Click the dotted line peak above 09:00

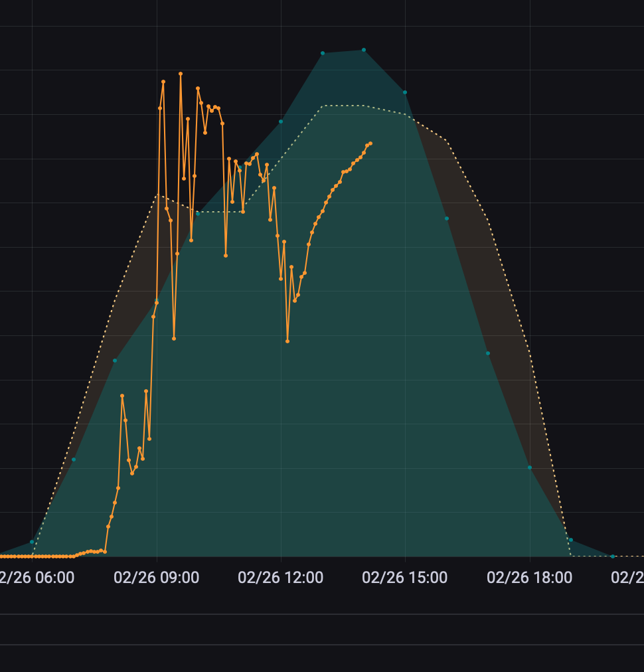[157, 195]
